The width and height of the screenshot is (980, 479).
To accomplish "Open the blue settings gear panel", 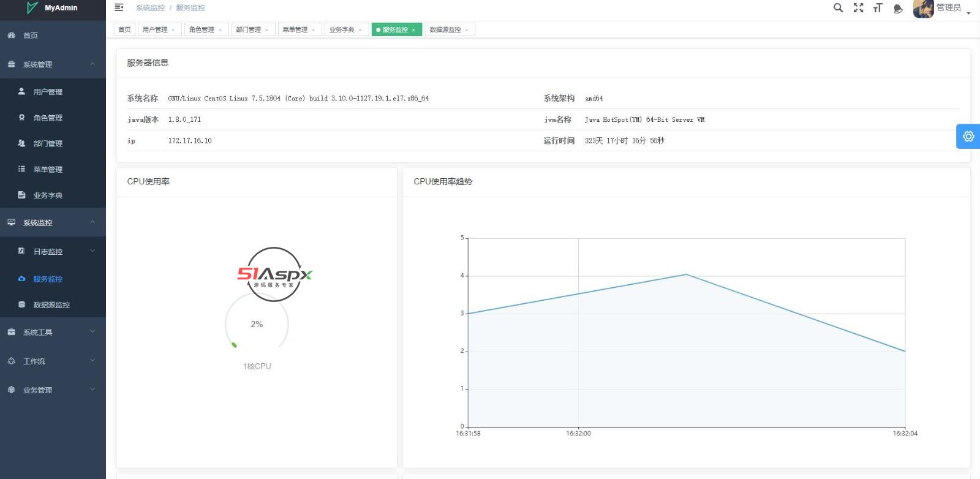I will 968,136.
